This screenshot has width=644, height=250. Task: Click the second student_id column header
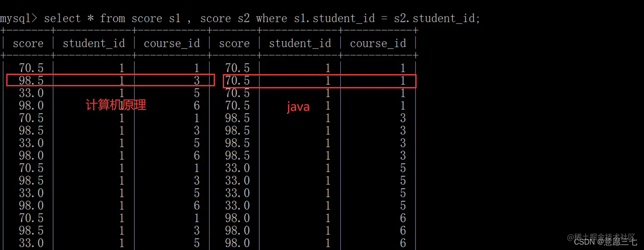click(300, 43)
